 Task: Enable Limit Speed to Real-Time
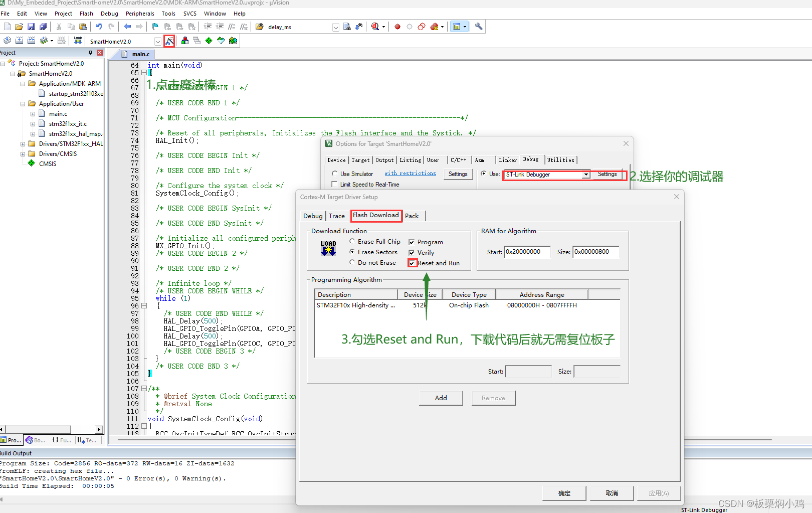(x=335, y=184)
